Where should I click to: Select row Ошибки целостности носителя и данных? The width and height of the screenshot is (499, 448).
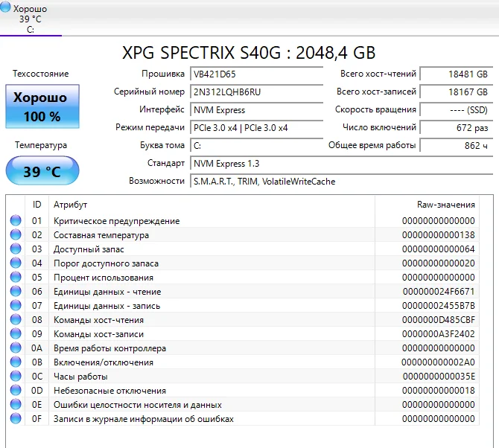coord(243,405)
